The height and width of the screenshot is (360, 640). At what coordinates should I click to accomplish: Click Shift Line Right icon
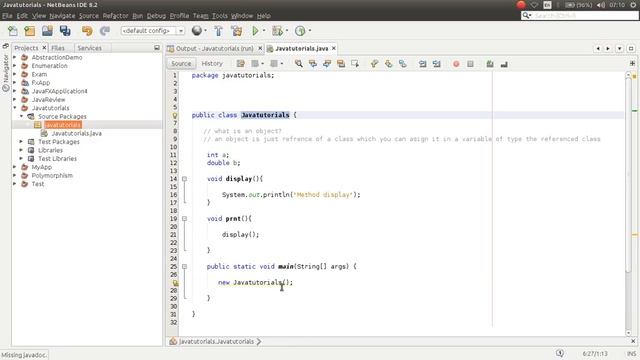point(436,64)
